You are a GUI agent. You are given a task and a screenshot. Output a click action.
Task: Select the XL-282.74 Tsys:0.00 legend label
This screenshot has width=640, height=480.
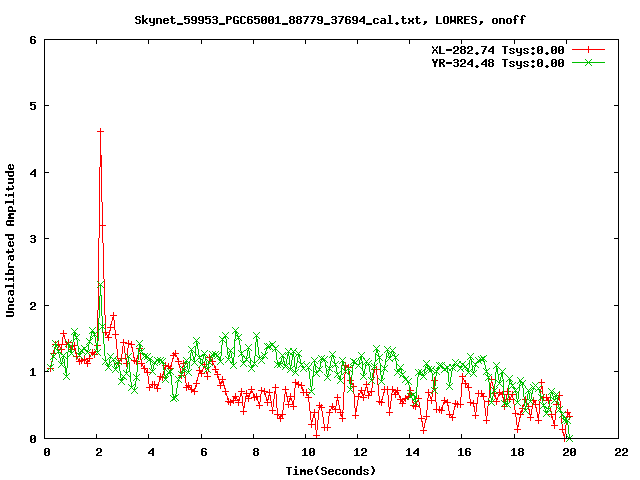pos(498,50)
